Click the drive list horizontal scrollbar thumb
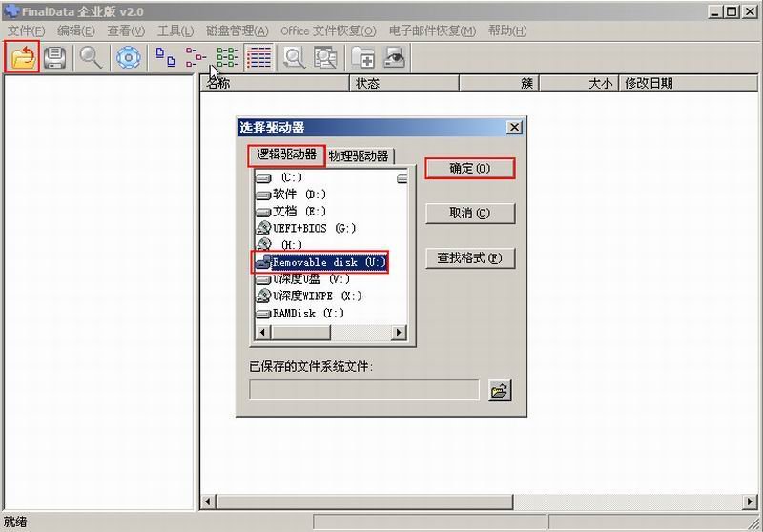 (300, 333)
